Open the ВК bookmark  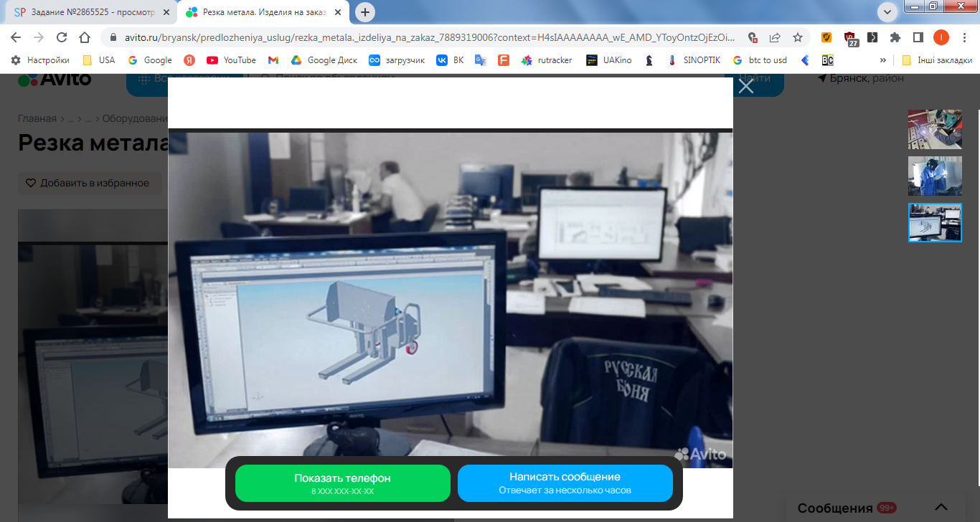point(451,60)
